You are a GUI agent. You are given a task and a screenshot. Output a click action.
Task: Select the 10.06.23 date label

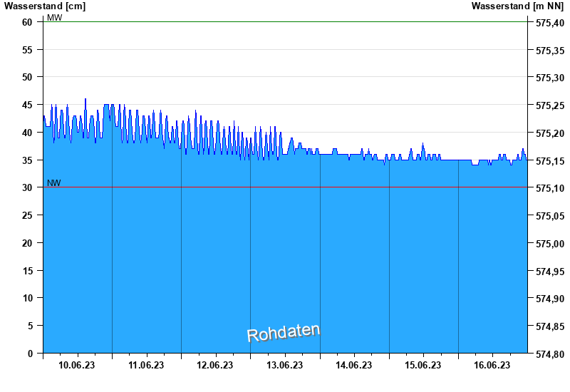77,365
